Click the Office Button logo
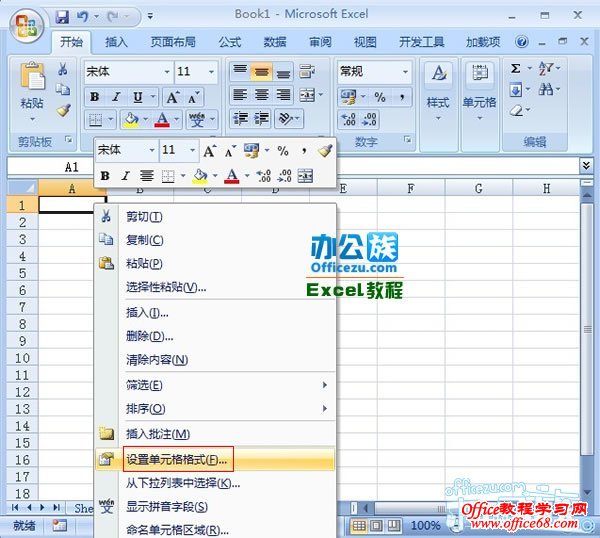600x538 pixels. point(26,26)
